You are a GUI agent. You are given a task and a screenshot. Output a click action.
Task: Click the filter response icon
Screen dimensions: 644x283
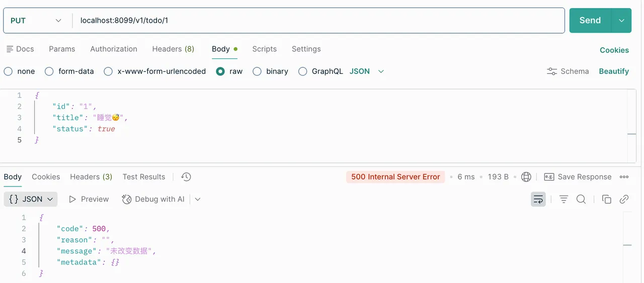click(563, 200)
